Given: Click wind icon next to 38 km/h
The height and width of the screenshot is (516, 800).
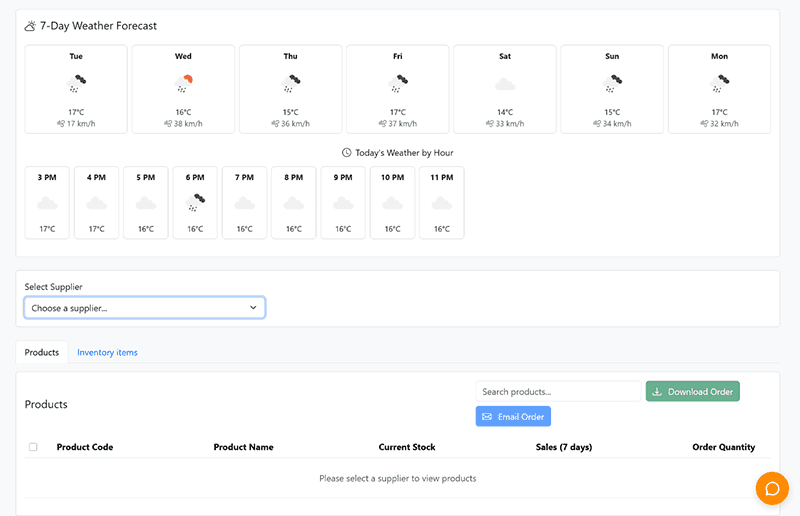Looking at the screenshot, I should click(168, 124).
